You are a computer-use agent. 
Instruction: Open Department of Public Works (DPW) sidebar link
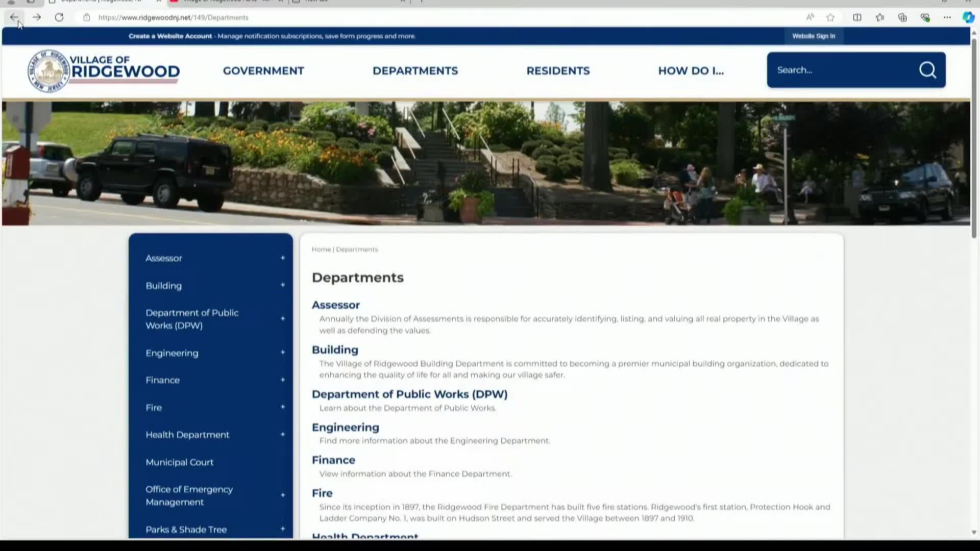(192, 319)
